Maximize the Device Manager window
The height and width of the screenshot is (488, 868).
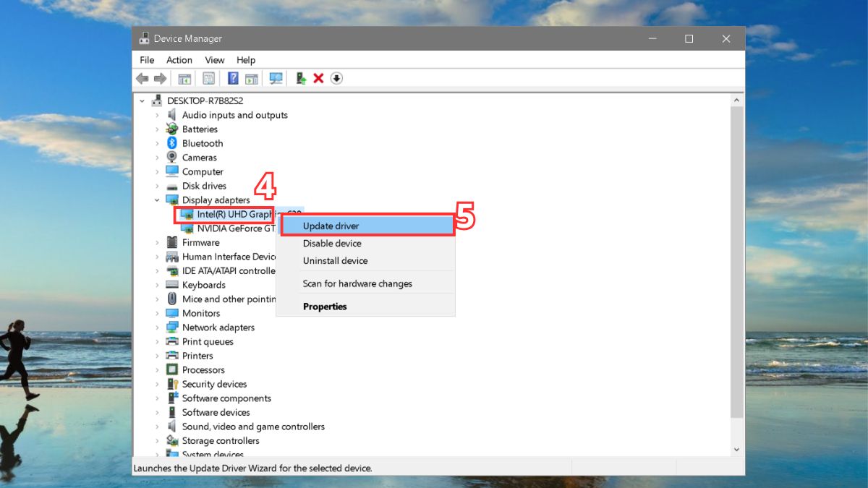689,39
